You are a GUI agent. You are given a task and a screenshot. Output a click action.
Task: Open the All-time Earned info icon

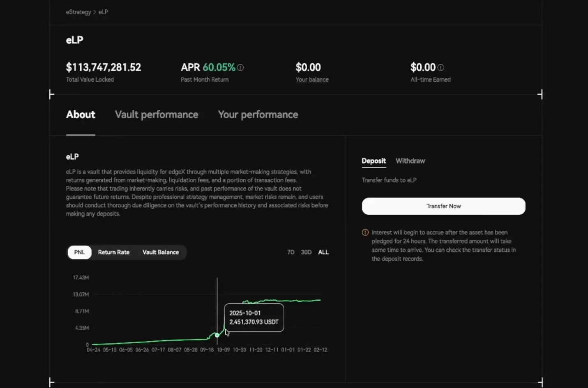coord(440,67)
